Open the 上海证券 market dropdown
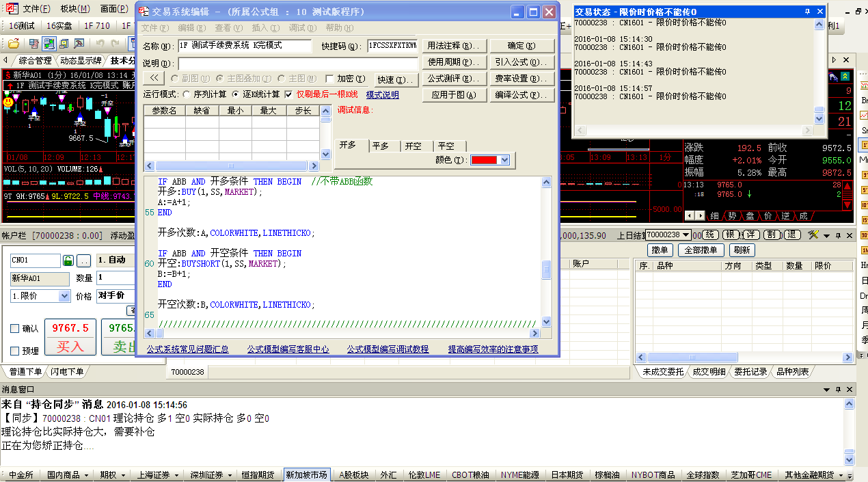Screen dimensions: 868x482 [176, 475]
